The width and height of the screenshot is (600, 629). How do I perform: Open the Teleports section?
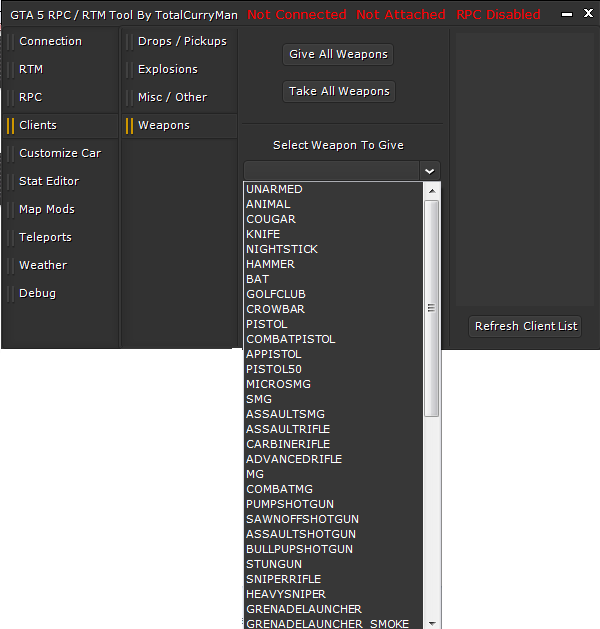click(45, 237)
